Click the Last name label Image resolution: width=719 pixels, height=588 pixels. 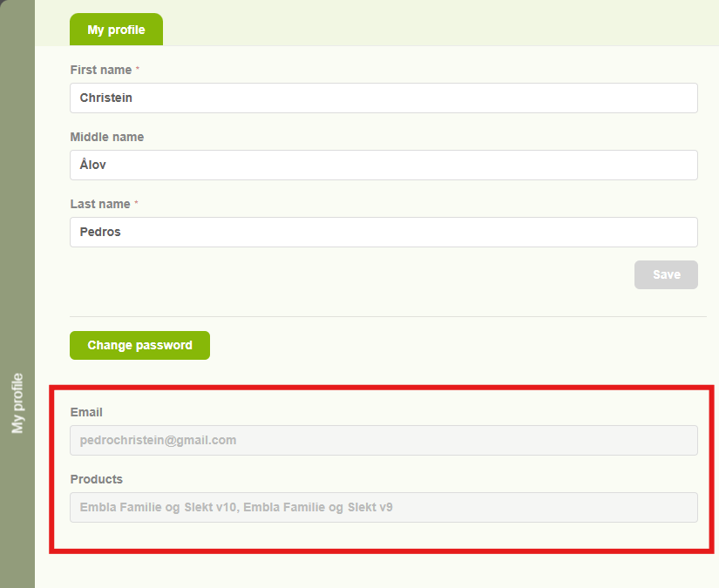tap(99, 204)
